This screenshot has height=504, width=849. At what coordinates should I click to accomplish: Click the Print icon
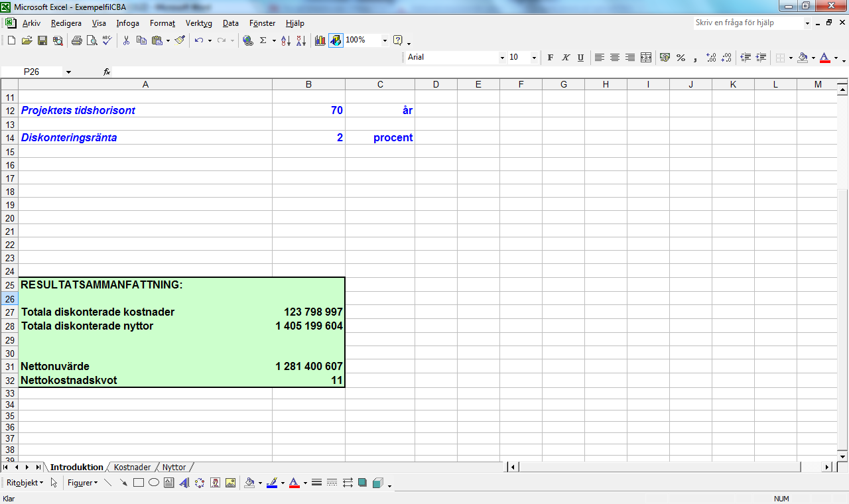[76, 40]
